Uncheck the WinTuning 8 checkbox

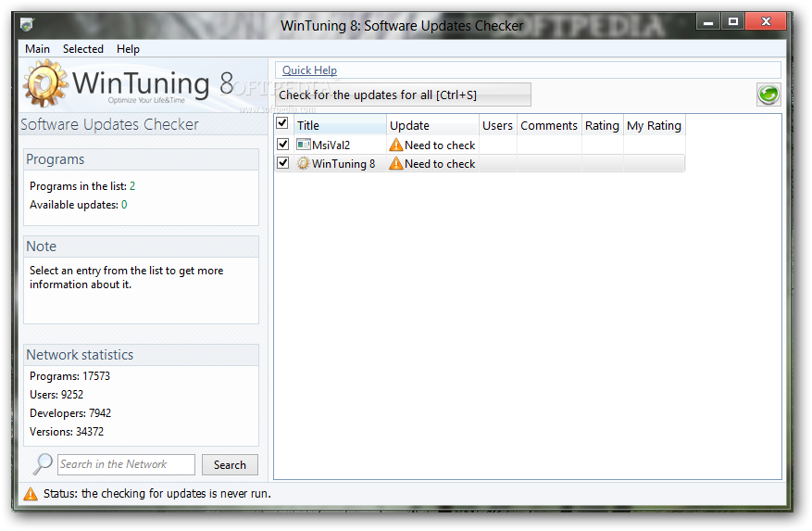(x=282, y=163)
